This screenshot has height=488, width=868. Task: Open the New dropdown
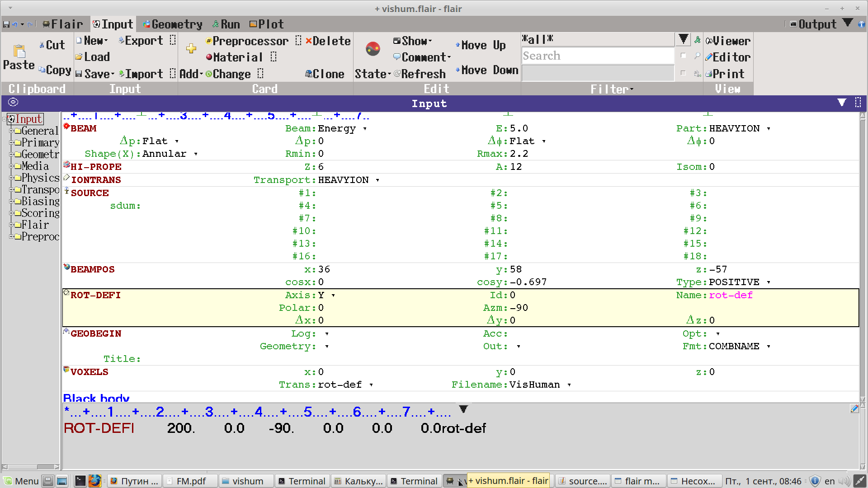92,41
